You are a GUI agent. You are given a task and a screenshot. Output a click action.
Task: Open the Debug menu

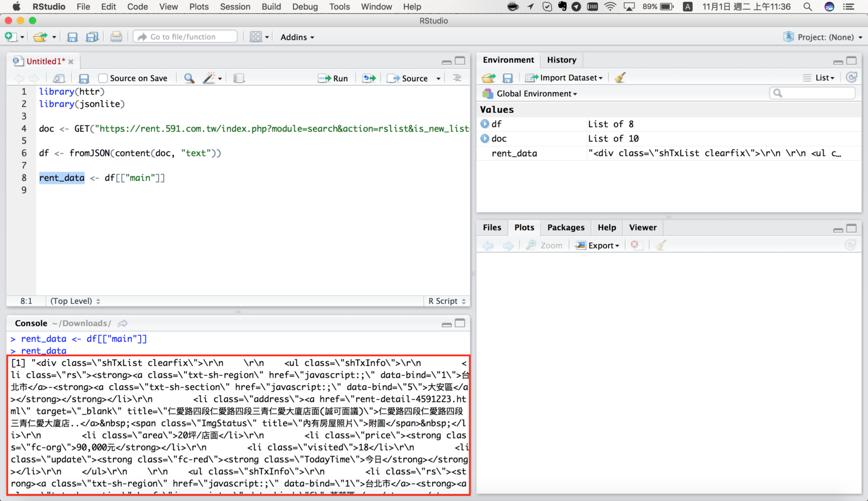[x=305, y=7]
